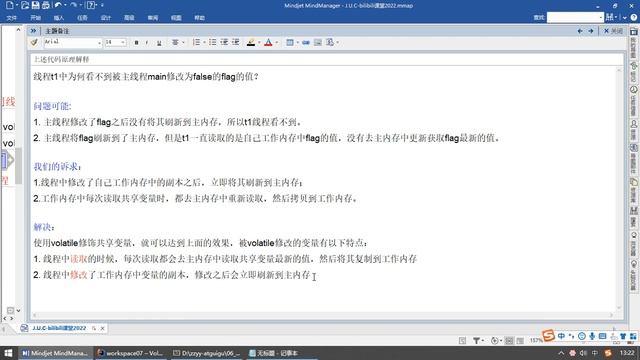Open the 帮助 ribbon tab
Viewport: 640px width, 360px height.
[x=200, y=18]
